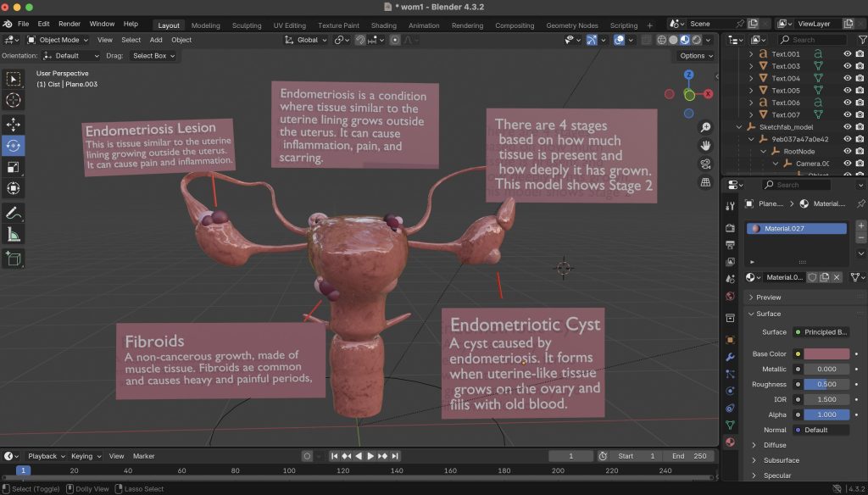Image resolution: width=868 pixels, height=495 pixels.
Task: Switch to the Sculpting workspace tab
Action: 247,25
